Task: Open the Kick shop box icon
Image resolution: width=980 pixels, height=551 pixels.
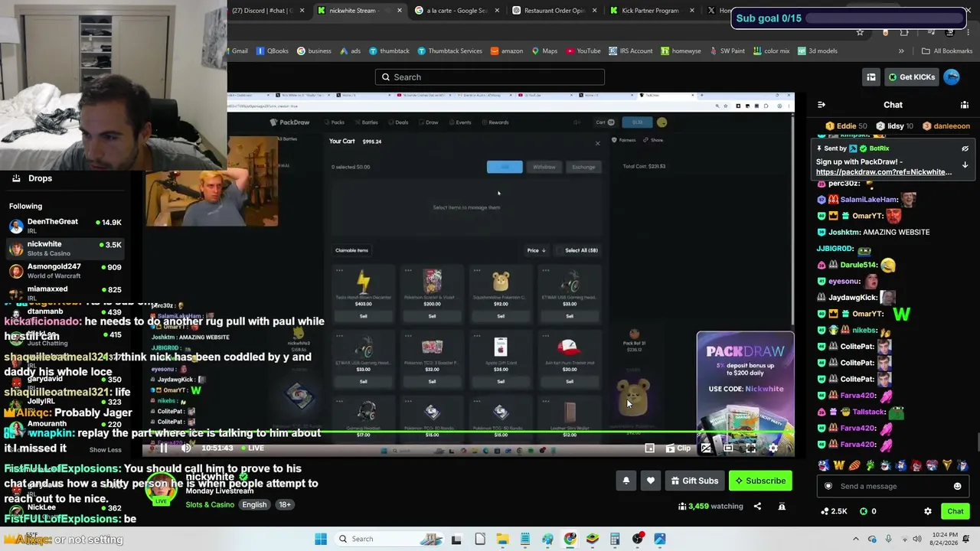Action: (x=871, y=77)
